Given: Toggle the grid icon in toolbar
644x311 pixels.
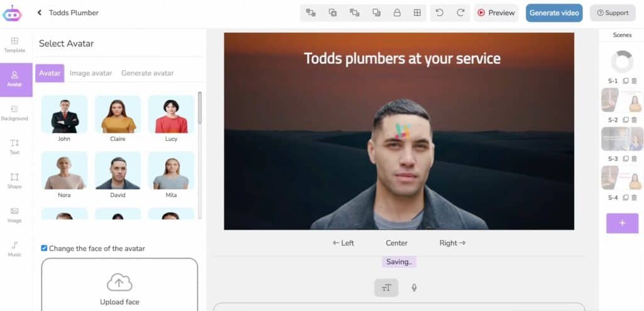Looking at the screenshot, I should [x=417, y=13].
